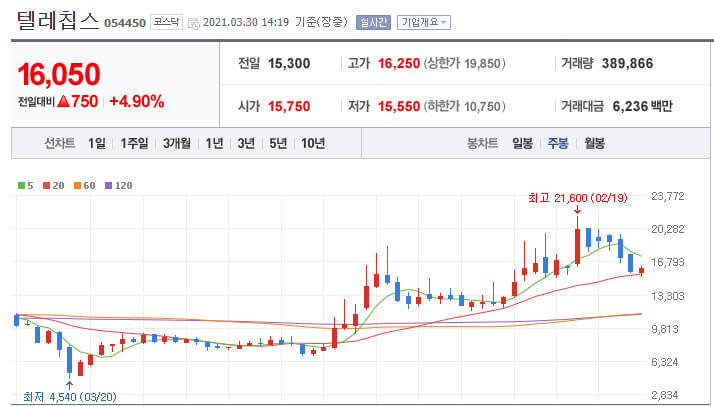
Task: Click the 코스닥 market label
Action: coord(166,22)
